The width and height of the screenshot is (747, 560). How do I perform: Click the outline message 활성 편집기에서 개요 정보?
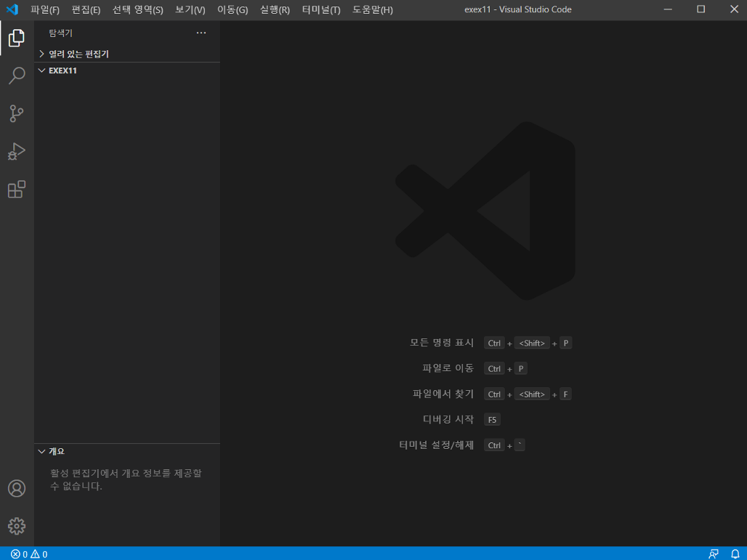126,479
